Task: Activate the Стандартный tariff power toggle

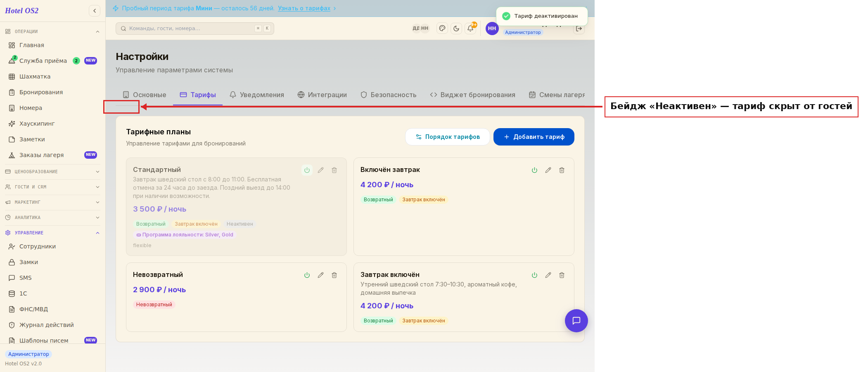Action: coord(307,170)
